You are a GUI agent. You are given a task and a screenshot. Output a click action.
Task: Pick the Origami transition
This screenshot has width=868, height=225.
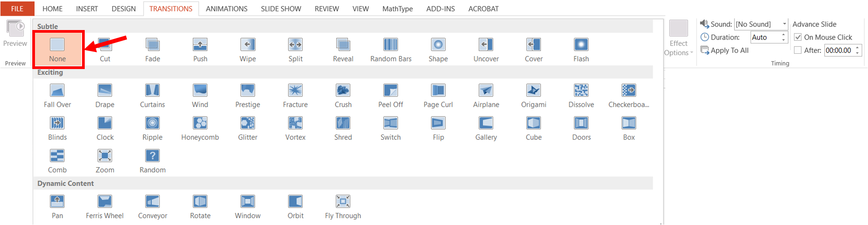tap(534, 95)
